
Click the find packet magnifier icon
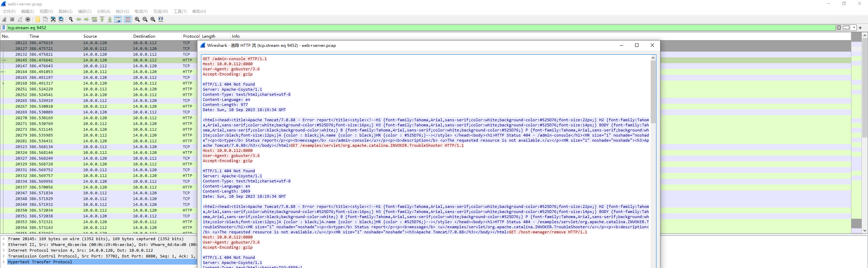pyautogui.click(x=71, y=19)
